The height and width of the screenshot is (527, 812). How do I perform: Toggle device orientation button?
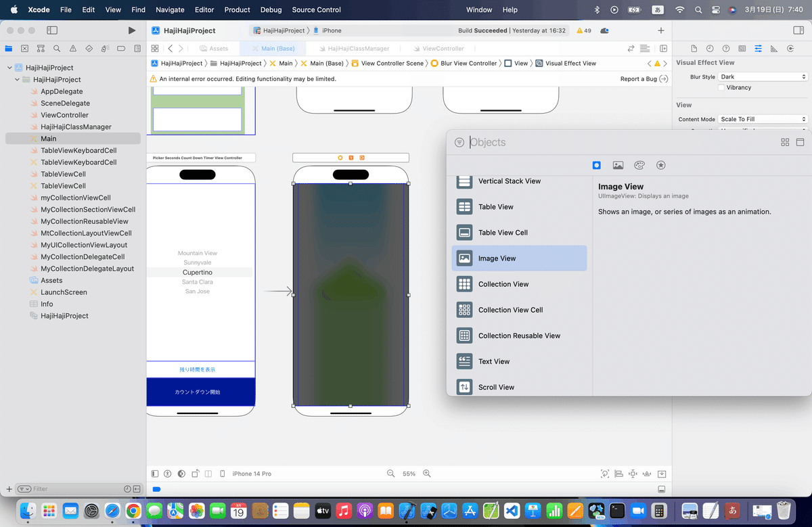(195, 474)
